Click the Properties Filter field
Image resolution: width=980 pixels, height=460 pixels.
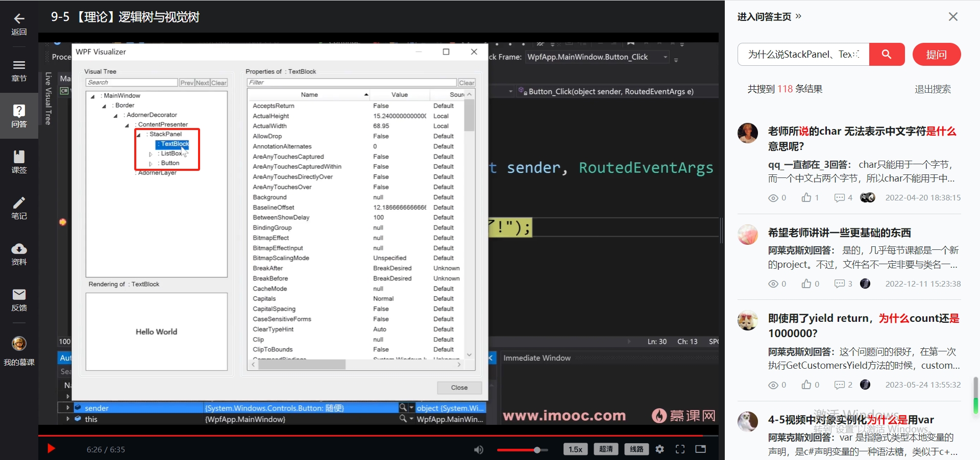[x=352, y=83]
